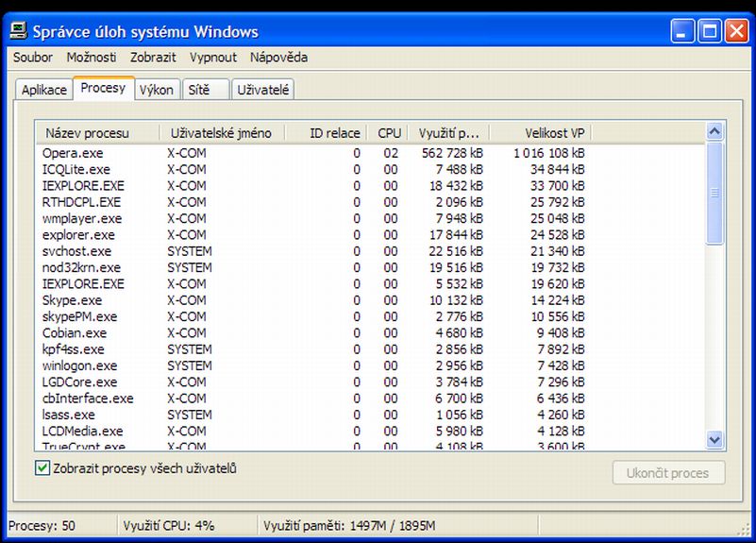756x543 pixels.
Task: Open the Nápověda menu
Action: [278, 58]
